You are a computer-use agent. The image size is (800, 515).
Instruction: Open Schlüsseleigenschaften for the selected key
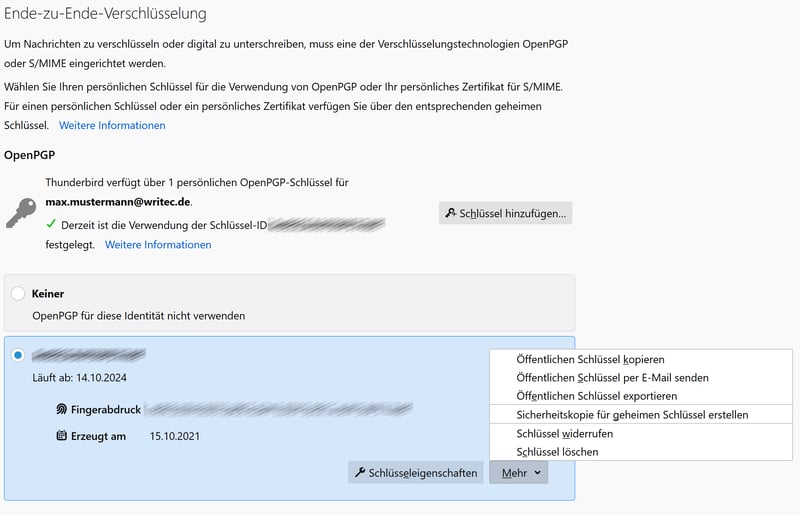415,472
